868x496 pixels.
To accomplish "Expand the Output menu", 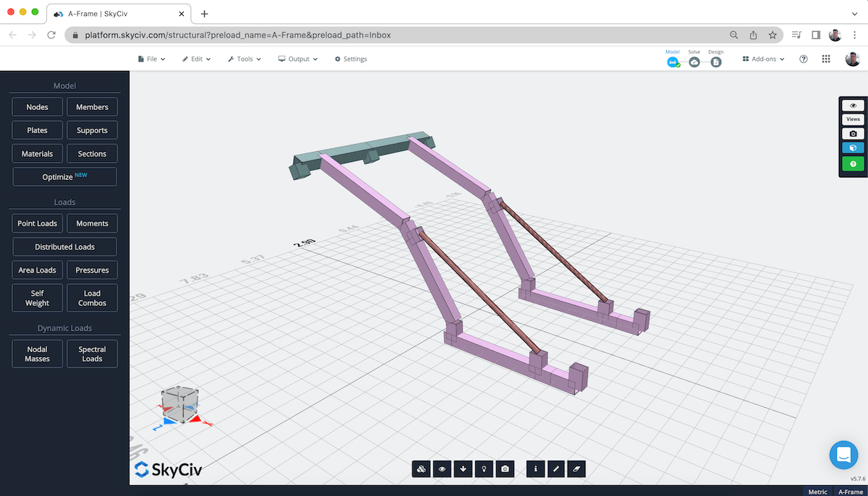I will click(x=297, y=59).
